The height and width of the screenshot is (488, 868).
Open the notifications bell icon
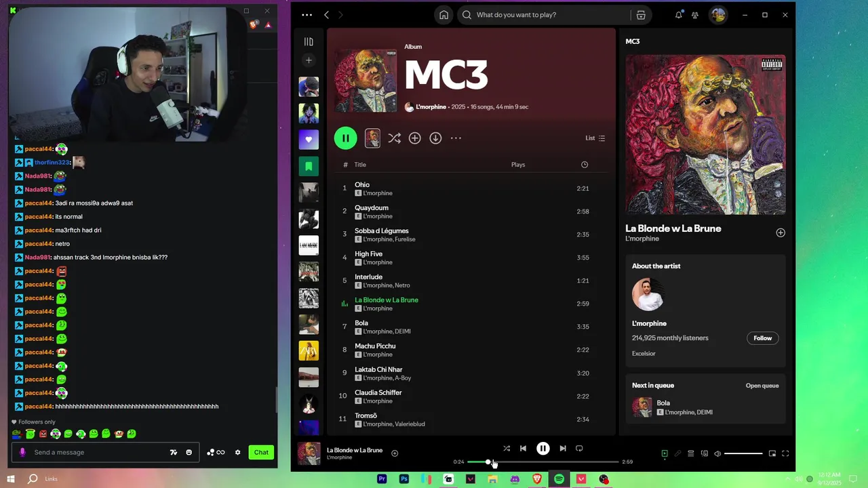(679, 15)
